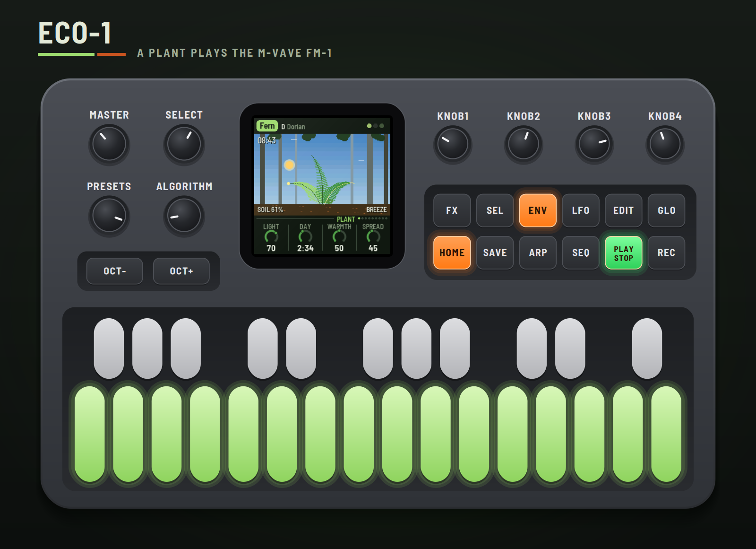Click the SAVE button
Screen dimensions: 756x549
(x=495, y=253)
